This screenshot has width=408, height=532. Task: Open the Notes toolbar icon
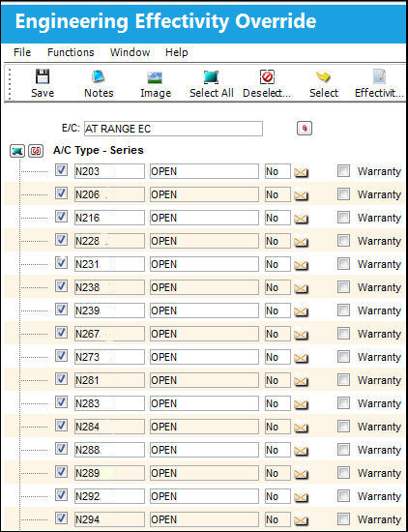(99, 77)
